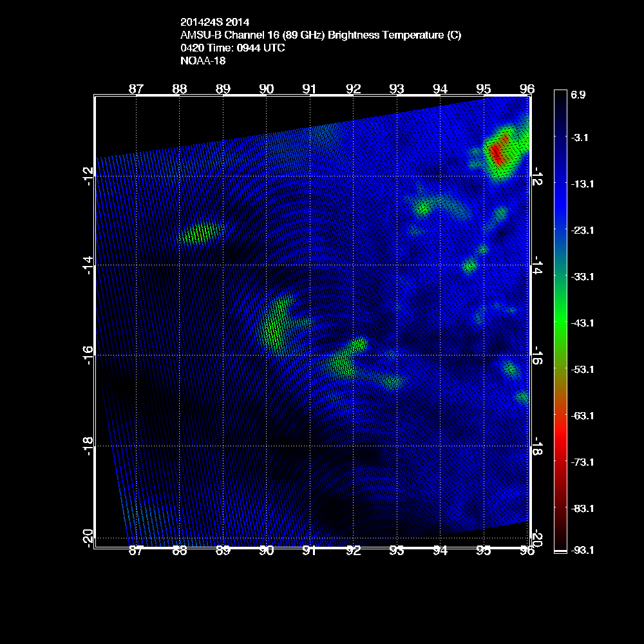Click the small green spot near 93.6°E, -12.7°
Screen dimensions: 644x644
point(423,207)
